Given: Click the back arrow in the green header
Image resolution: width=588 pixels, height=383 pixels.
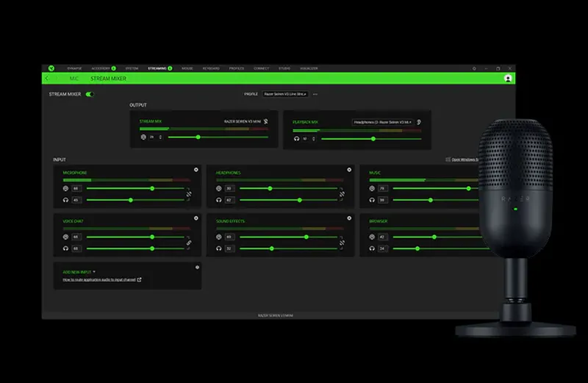Looking at the screenshot, I should pos(48,78).
